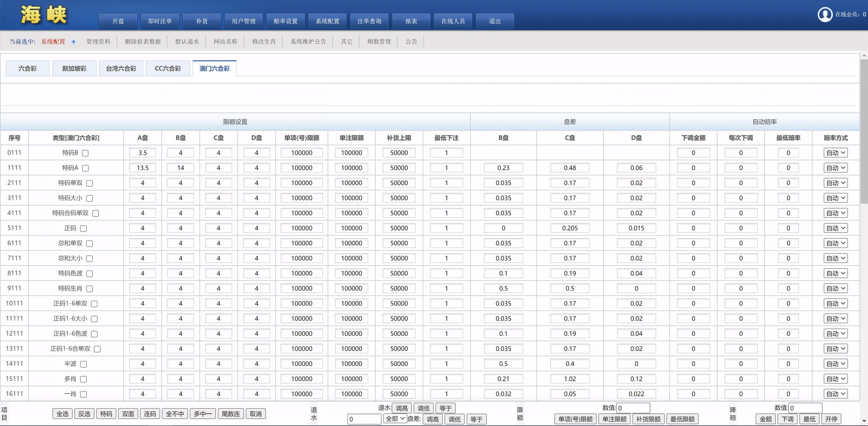Open 赔率方式 dropdown for 特码A row
The width and height of the screenshot is (868, 426).
[x=835, y=168]
